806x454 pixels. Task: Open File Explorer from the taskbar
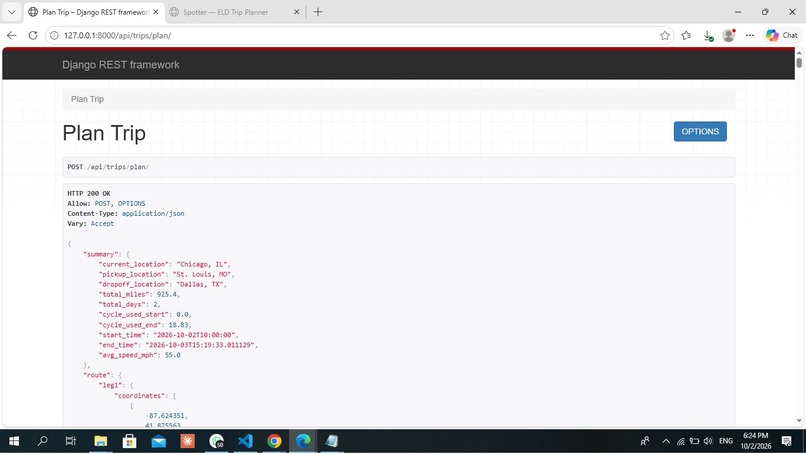click(x=101, y=441)
